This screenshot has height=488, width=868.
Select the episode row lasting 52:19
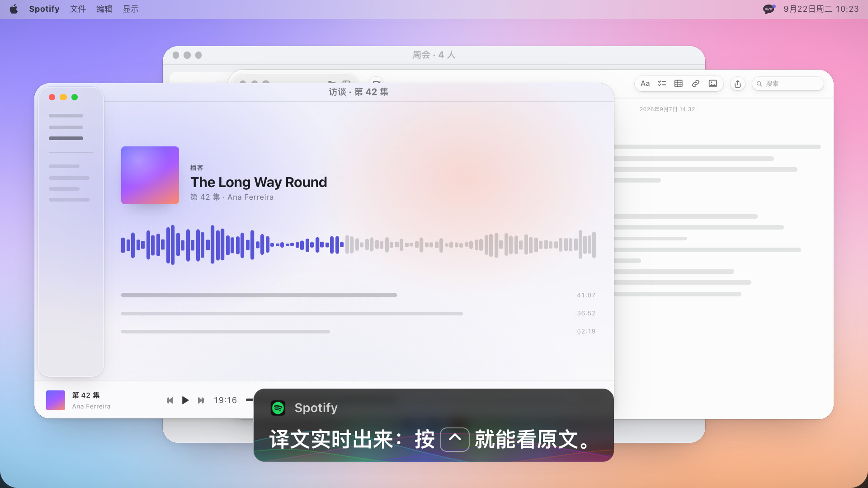pyautogui.click(x=359, y=331)
